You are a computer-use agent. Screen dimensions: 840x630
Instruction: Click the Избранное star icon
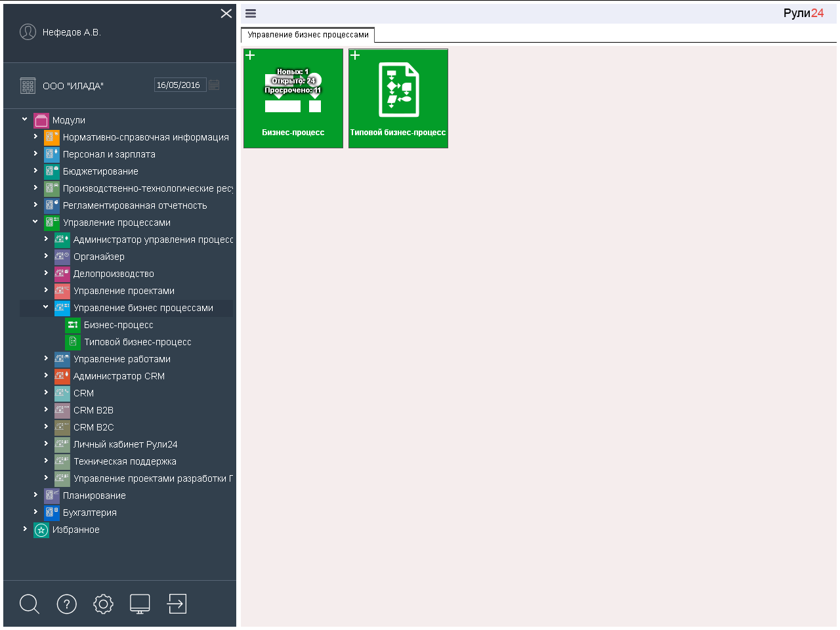(x=41, y=530)
